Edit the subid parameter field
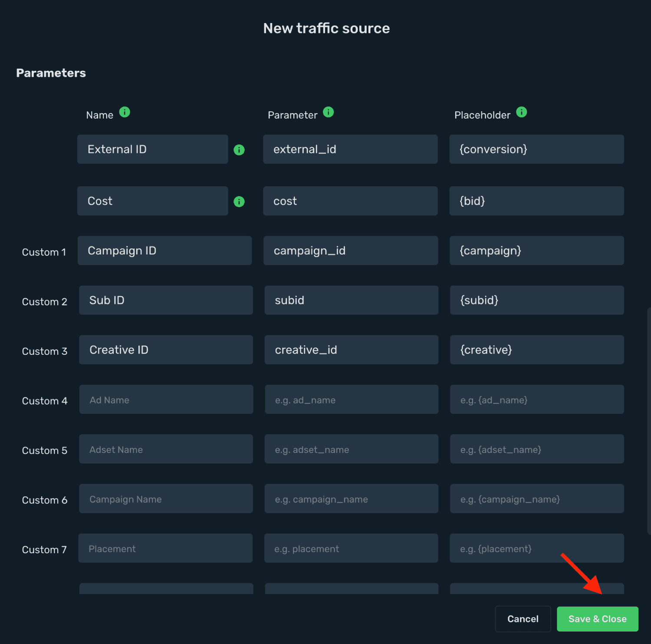The width and height of the screenshot is (651, 644). (x=352, y=300)
